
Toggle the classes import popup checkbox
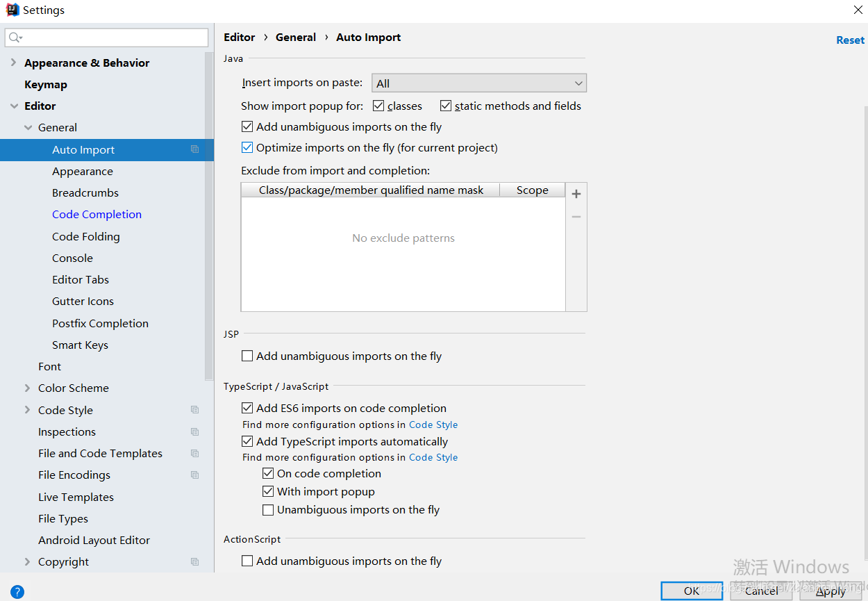pyautogui.click(x=378, y=106)
